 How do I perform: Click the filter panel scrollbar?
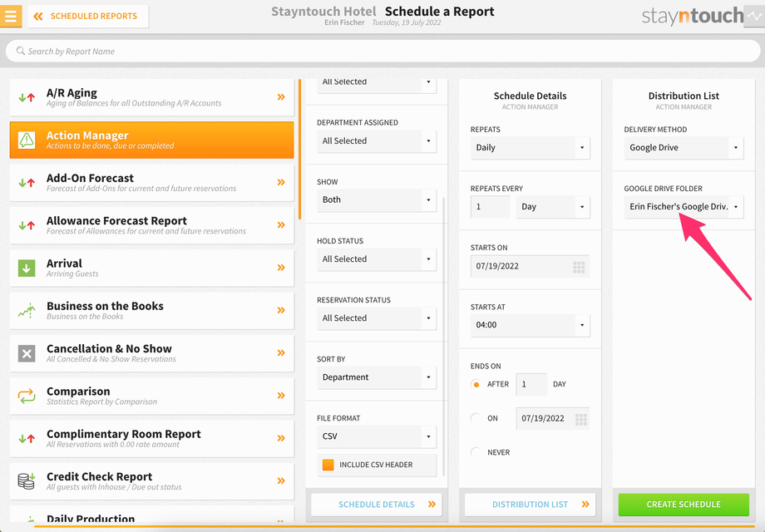[x=444, y=337]
